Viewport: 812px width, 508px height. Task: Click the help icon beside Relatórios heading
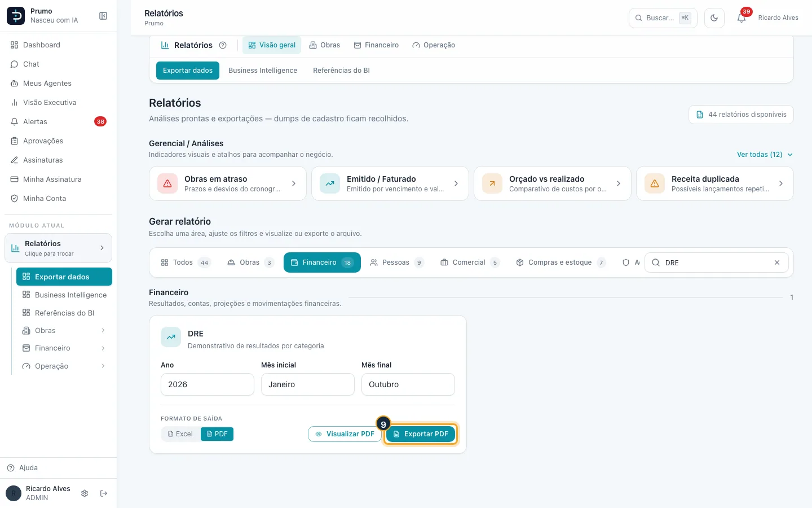(223, 45)
